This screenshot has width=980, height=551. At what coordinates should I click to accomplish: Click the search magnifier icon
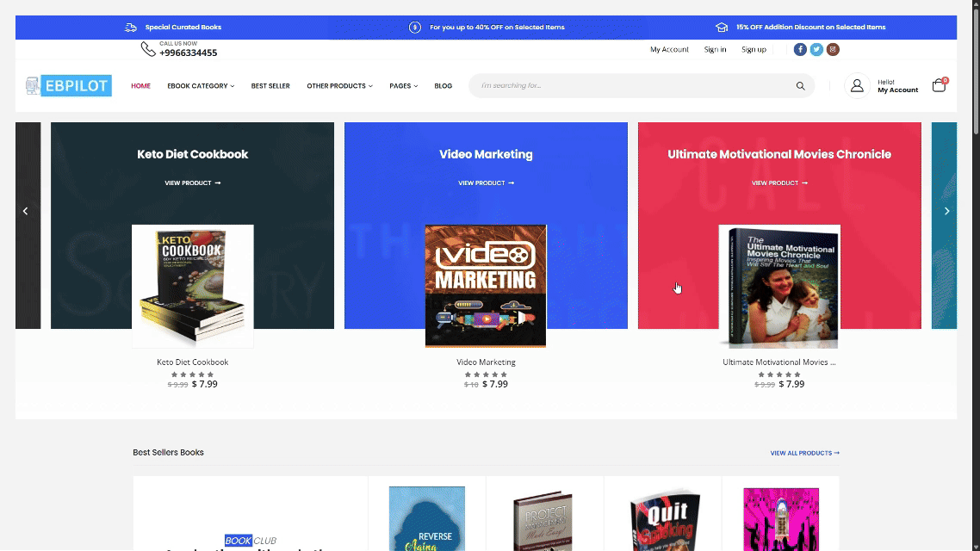point(801,85)
